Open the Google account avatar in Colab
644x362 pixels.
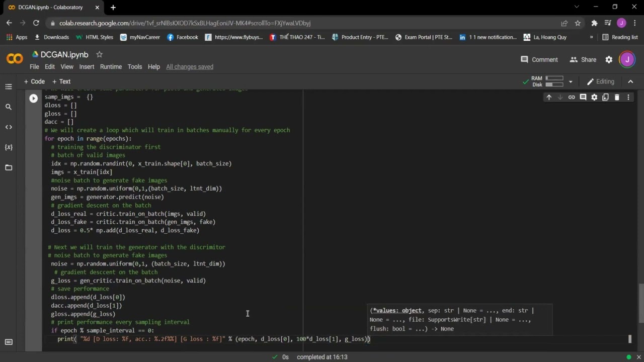[x=627, y=60]
